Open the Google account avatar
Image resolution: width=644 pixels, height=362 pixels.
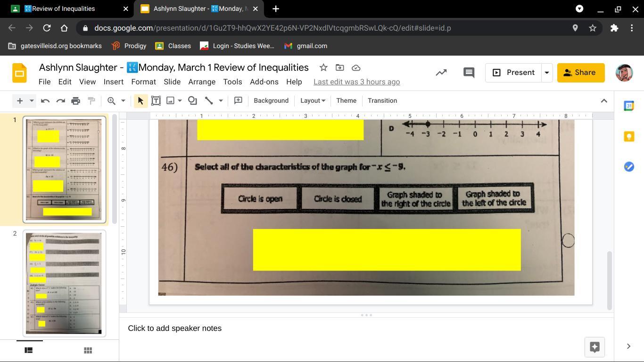tap(624, 73)
